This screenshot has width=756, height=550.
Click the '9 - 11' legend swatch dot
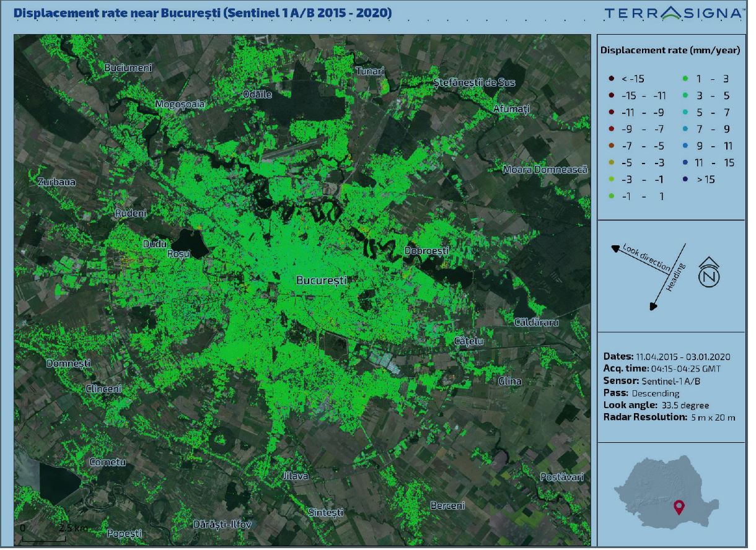(685, 146)
